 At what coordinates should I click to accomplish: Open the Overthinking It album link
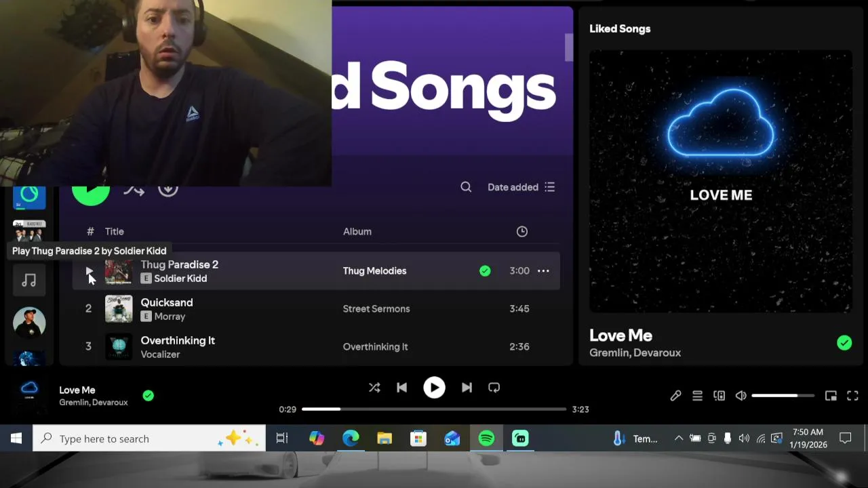click(375, 346)
